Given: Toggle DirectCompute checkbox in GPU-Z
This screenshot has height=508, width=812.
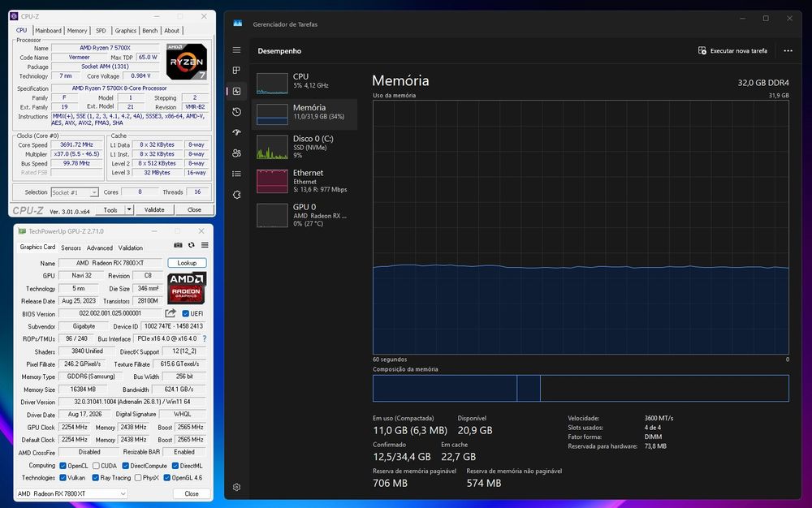Looking at the screenshot, I should pos(125,466).
